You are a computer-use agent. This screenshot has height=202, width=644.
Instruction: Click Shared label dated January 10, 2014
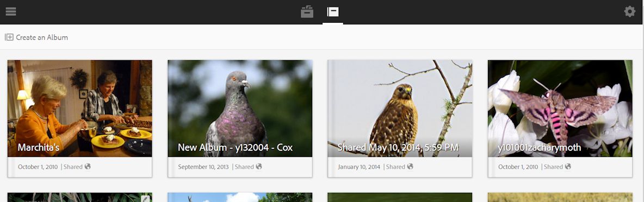click(x=396, y=167)
